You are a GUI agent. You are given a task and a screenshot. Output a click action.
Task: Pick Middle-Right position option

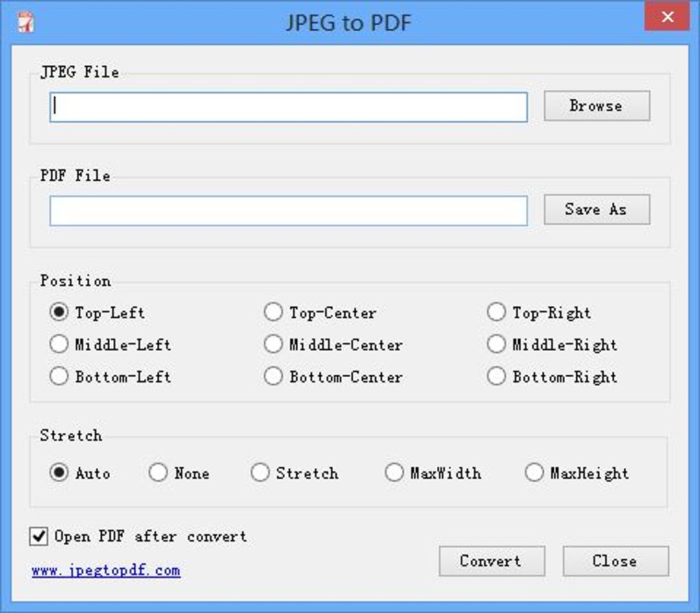coord(496,345)
